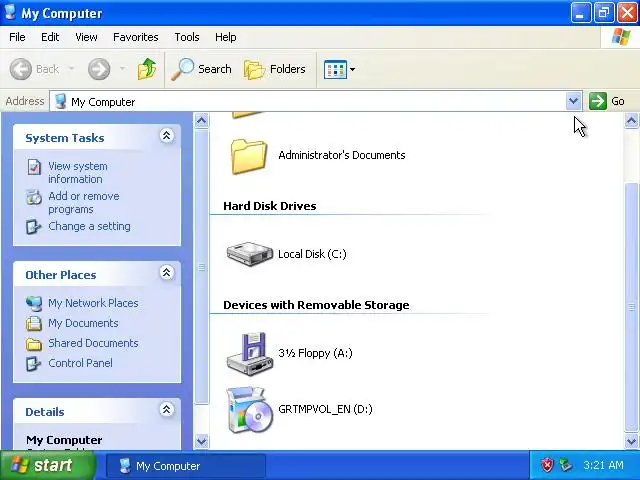
Task: Click the Back navigation button
Action: click(x=35, y=69)
